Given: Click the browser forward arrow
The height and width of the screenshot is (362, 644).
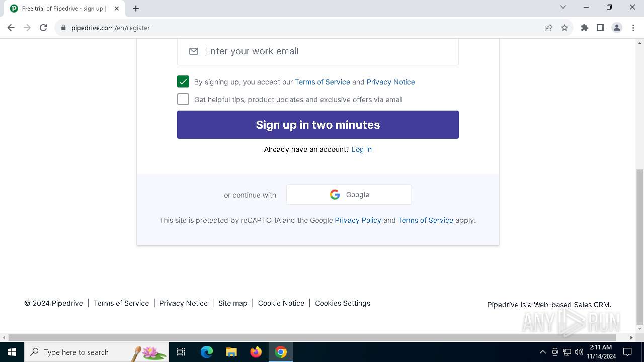Looking at the screenshot, I should tap(27, 28).
